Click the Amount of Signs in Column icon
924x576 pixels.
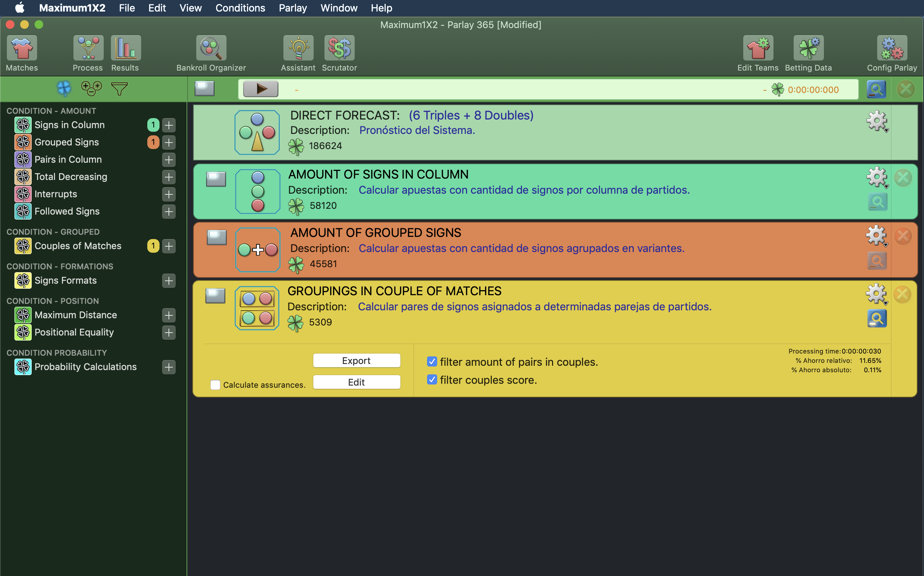click(x=258, y=192)
